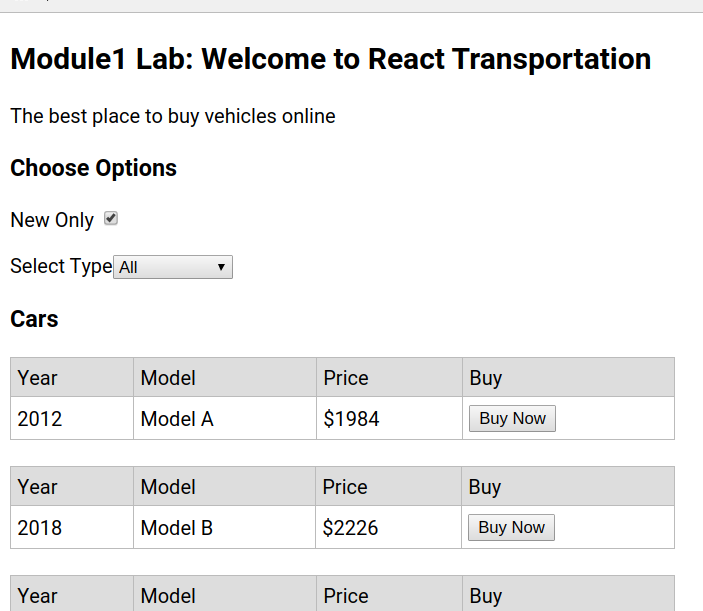Image resolution: width=703 pixels, height=611 pixels.
Task: Click Buy Now for Model A
Action: point(512,419)
